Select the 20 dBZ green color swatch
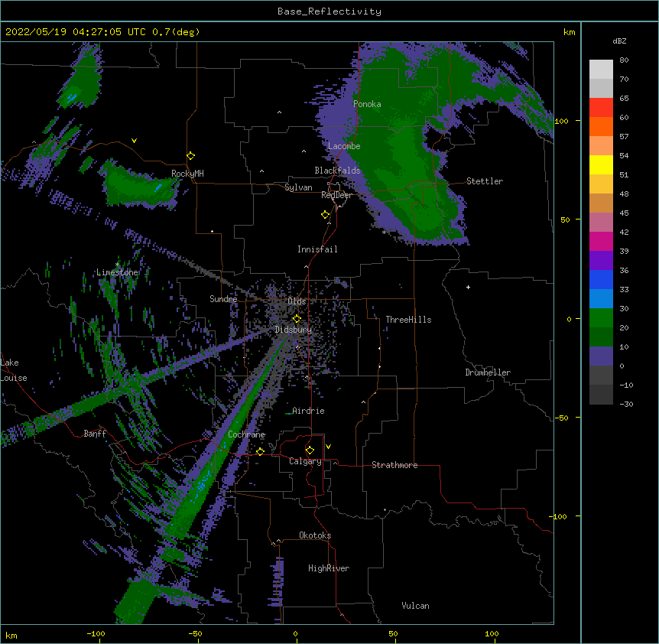This screenshot has height=644, width=659. click(601, 317)
